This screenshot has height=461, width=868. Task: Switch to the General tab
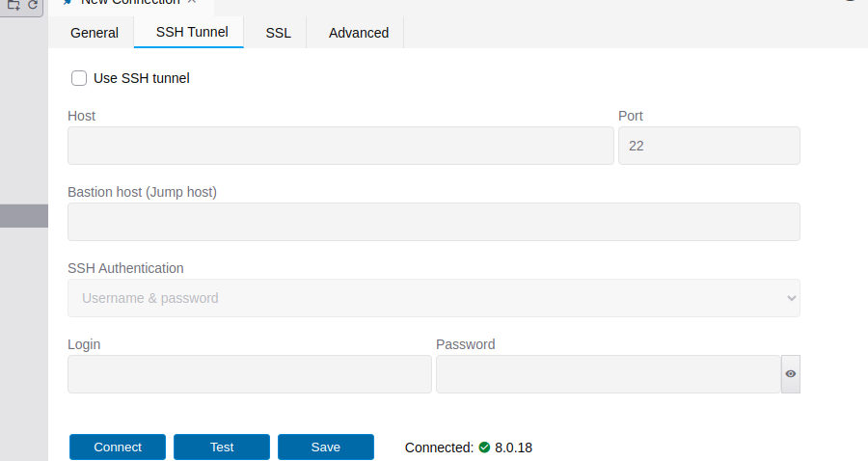pos(95,33)
